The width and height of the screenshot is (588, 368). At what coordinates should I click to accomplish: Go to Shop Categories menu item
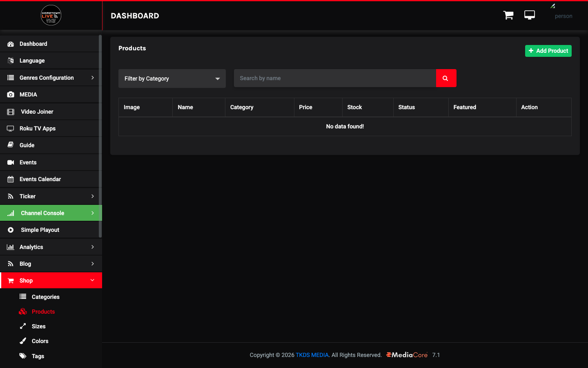pos(45,297)
